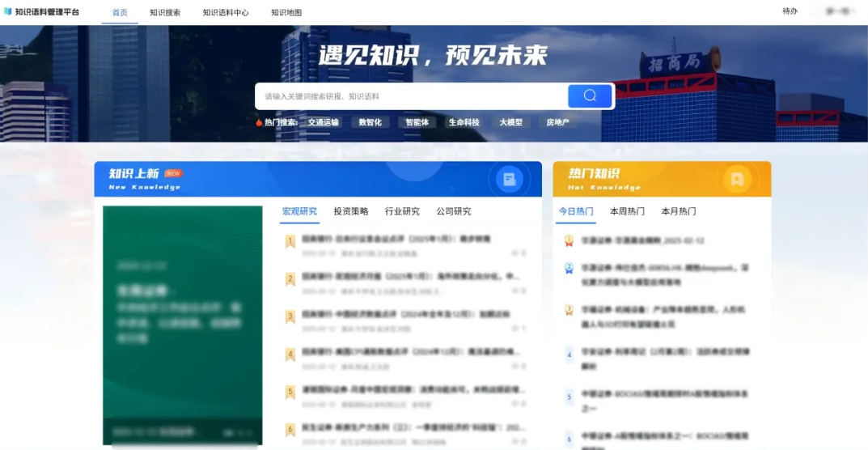Viewport: 868px width, 450px height.
Task: Click the number 1 ribbon badge in 宏观研究 list
Action: pos(290,241)
